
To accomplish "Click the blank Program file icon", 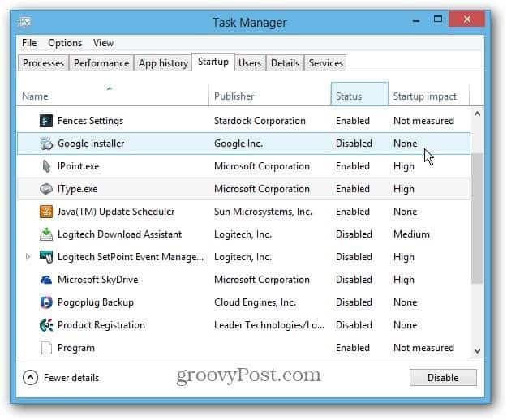I will (x=46, y=348).
